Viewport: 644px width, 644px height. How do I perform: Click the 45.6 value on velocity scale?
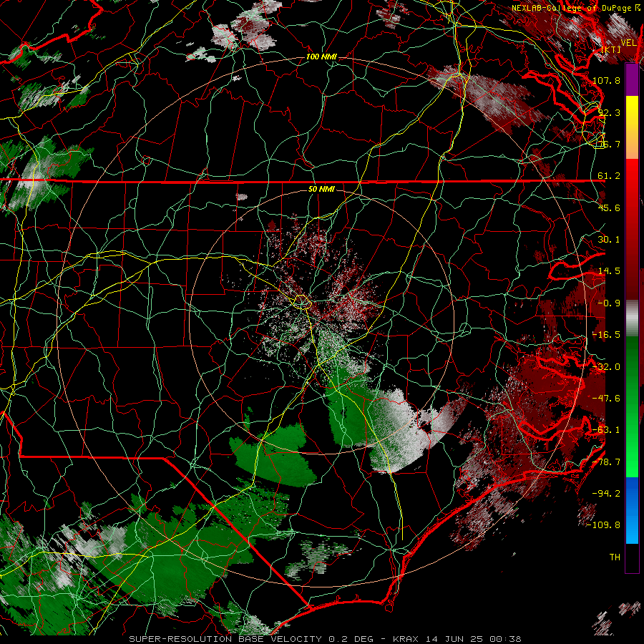point(609,208)
